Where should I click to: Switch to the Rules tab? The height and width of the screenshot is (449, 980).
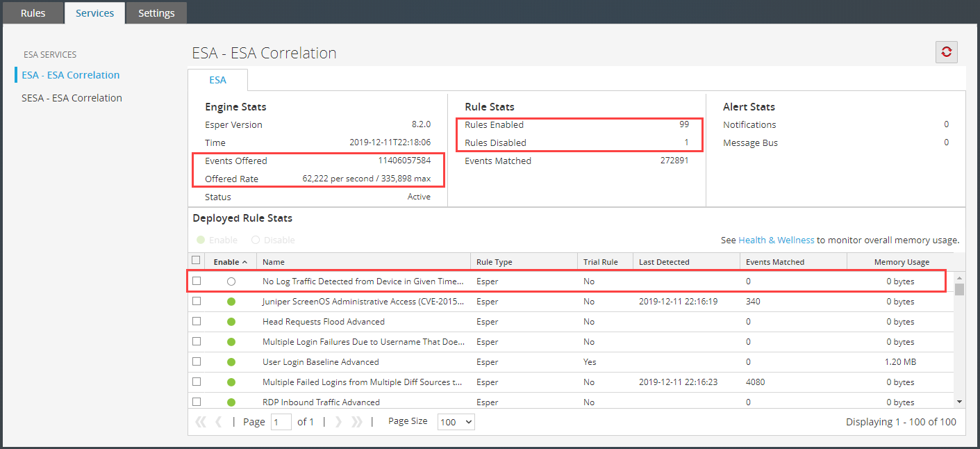33,13
